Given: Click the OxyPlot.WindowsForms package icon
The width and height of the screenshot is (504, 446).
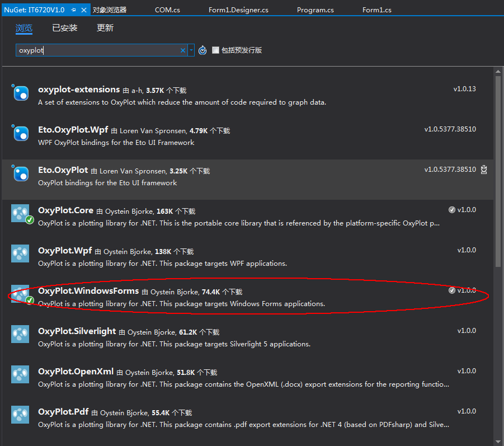Looking at the screenshot, I should (x=21, y=294).
